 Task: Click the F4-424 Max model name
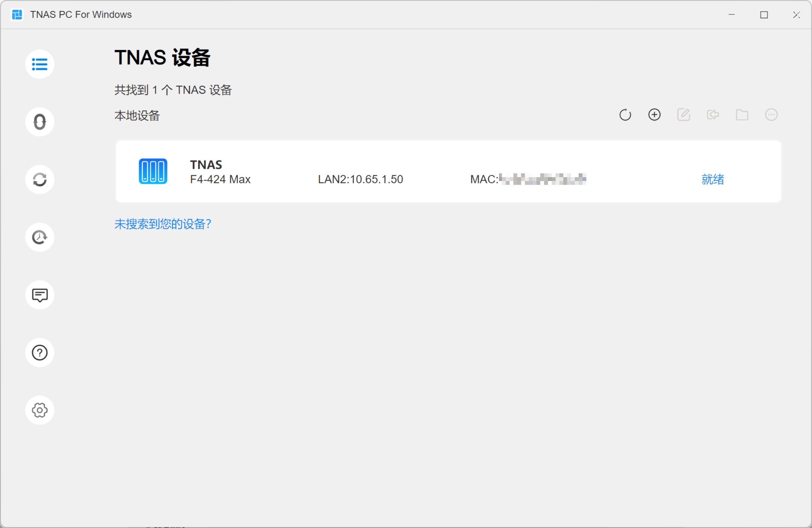[220, 179]
